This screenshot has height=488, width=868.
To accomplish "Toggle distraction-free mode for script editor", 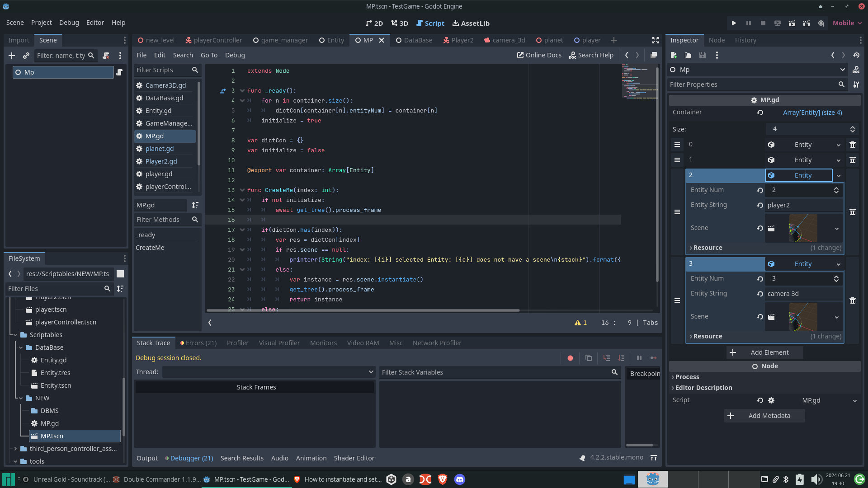I will [x=655, y=40].
